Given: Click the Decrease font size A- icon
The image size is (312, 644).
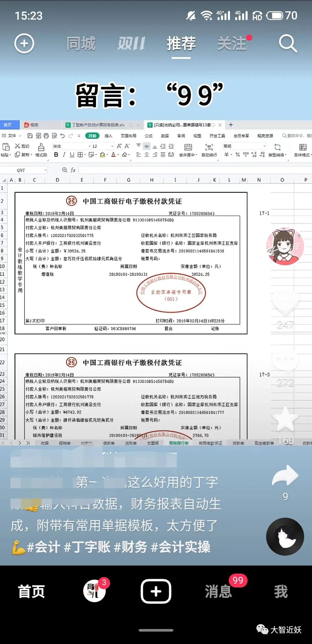Looking at the screenshot, I should 127,146.
